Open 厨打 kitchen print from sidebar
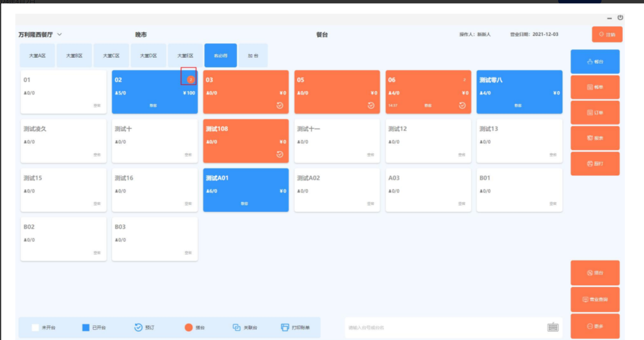The image size is (644, 340). tap(595, 164)
